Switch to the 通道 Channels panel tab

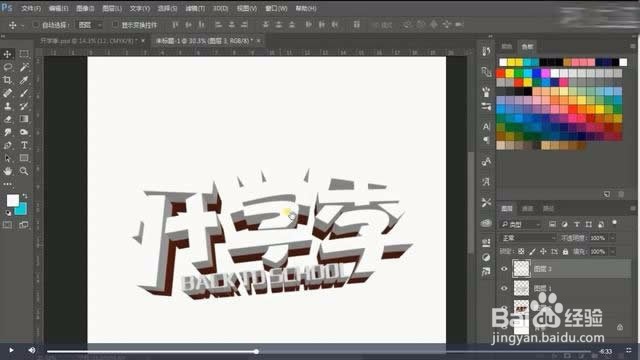[x=527, y=209]
